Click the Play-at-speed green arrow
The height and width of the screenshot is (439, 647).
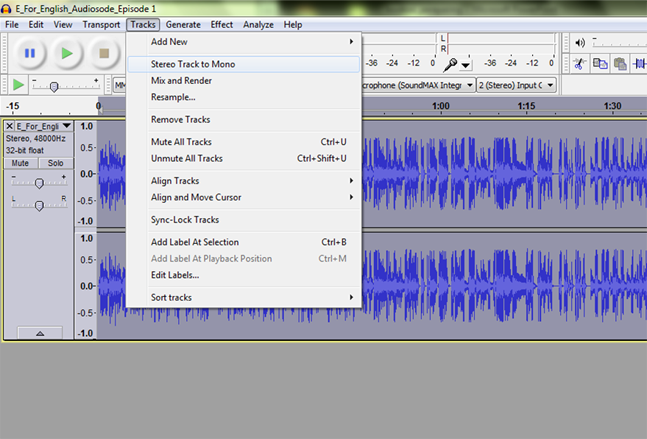(18, 85)
